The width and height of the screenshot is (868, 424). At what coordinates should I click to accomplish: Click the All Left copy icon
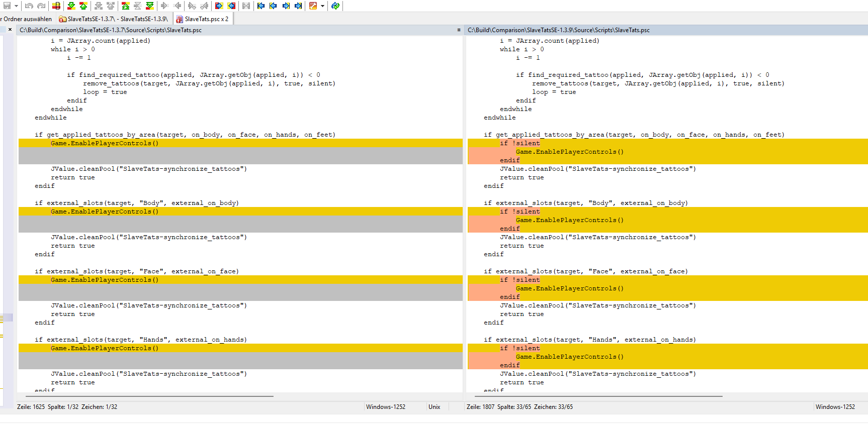(x=231, y=6)
